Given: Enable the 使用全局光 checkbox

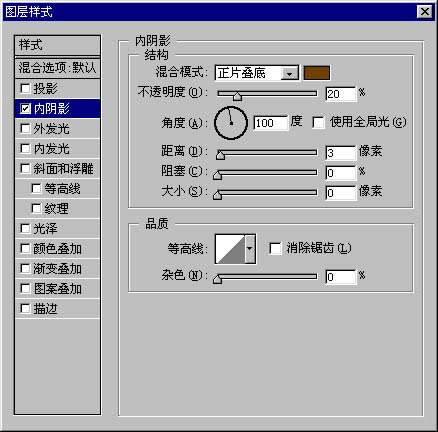Looking at the screenshot, I should click(318, 122).
